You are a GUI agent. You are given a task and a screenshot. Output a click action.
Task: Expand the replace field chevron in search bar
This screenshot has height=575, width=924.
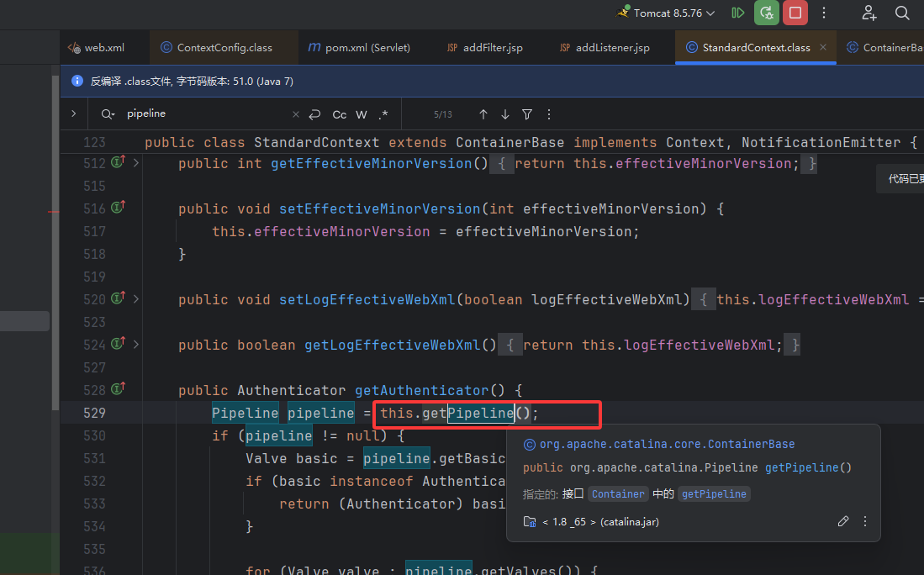tap(73, 113)
